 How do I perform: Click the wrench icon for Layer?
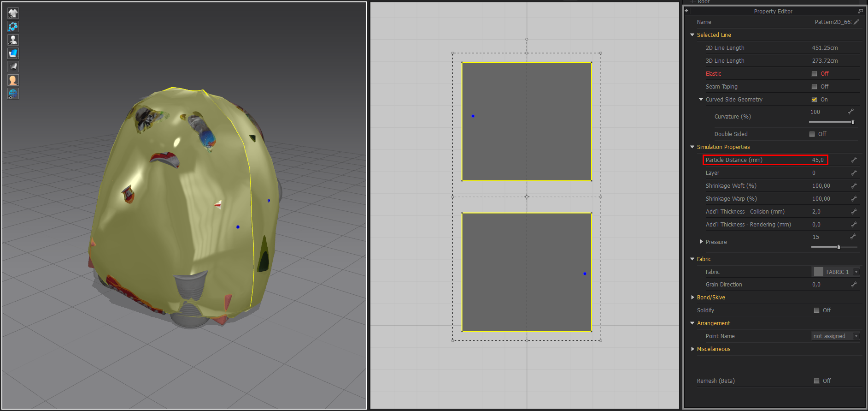854,173
